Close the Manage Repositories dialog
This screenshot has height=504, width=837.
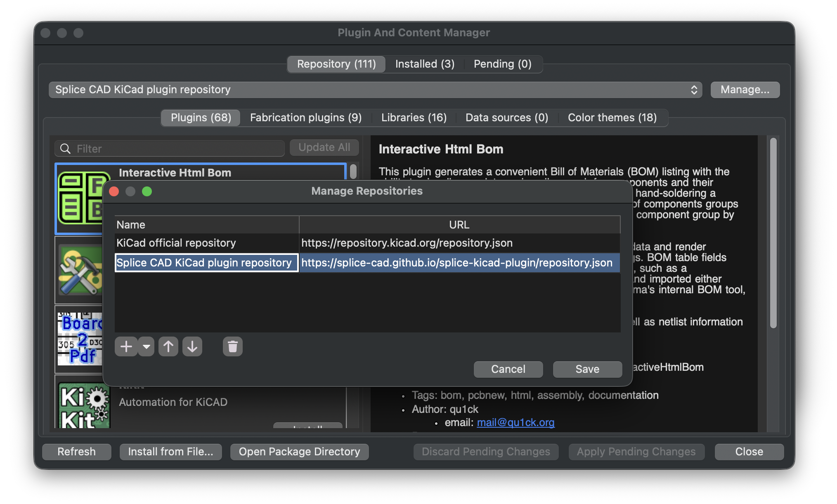pyautogui.click(x=114, y=191)
